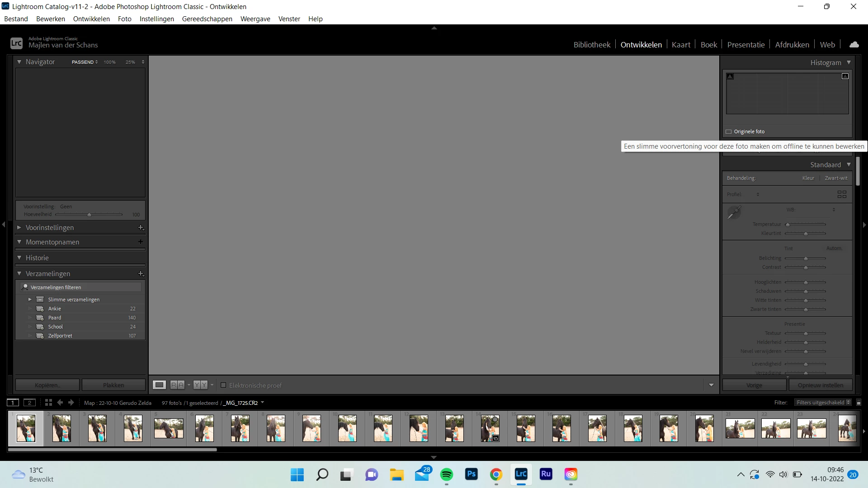Check the Originele foto box
This screenshot has width=868, height=488.
[x=729, y=132]
